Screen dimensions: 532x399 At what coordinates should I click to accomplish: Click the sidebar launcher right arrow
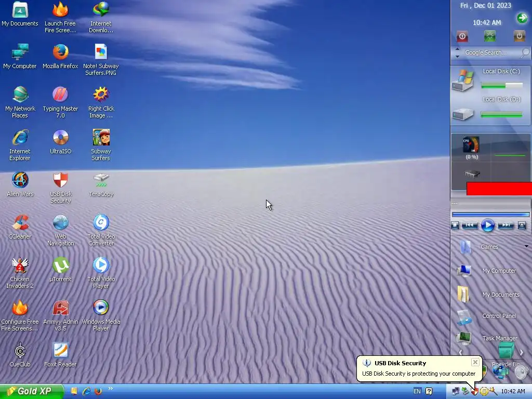point(522,353)
